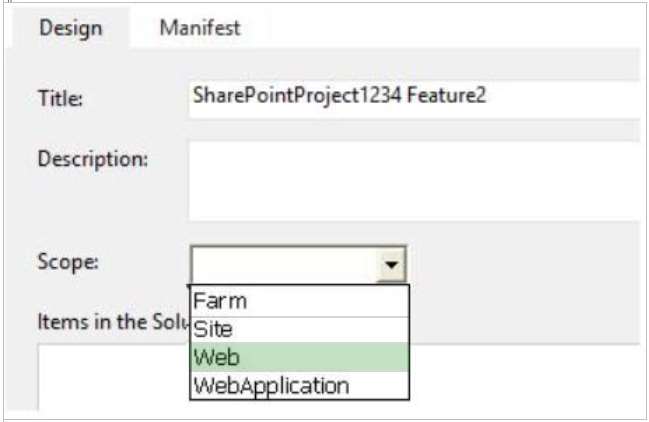
Task: Select the Design tab
Action: [71, 28]
